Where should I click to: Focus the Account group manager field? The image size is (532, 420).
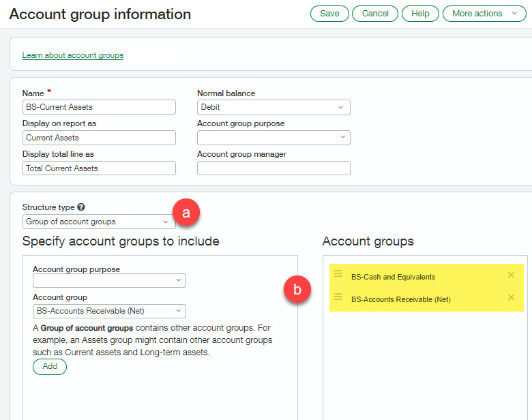click(273, 168)
